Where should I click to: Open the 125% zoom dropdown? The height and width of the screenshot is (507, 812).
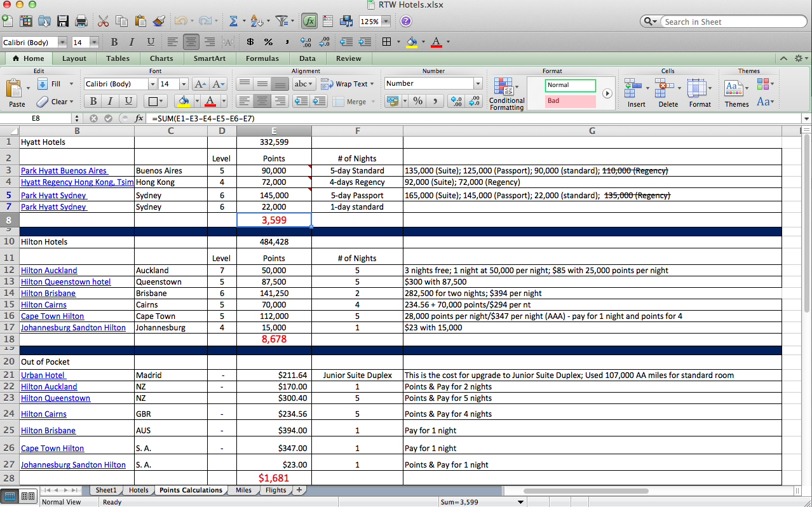(x=386, y=22)
